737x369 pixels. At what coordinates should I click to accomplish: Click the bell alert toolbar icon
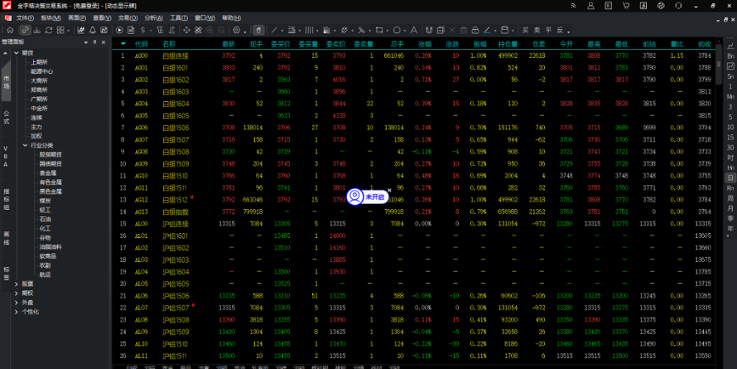click(x=93, y=30)
